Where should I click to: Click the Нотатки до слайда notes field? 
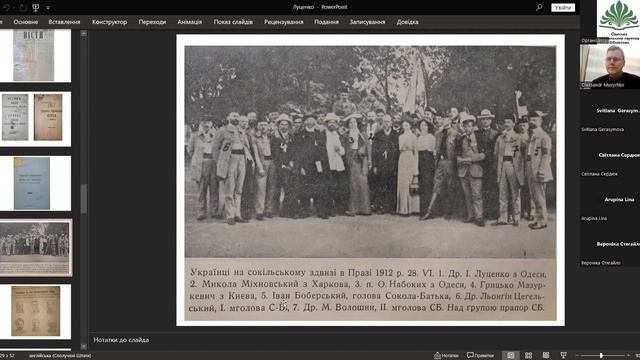point(334,340)
